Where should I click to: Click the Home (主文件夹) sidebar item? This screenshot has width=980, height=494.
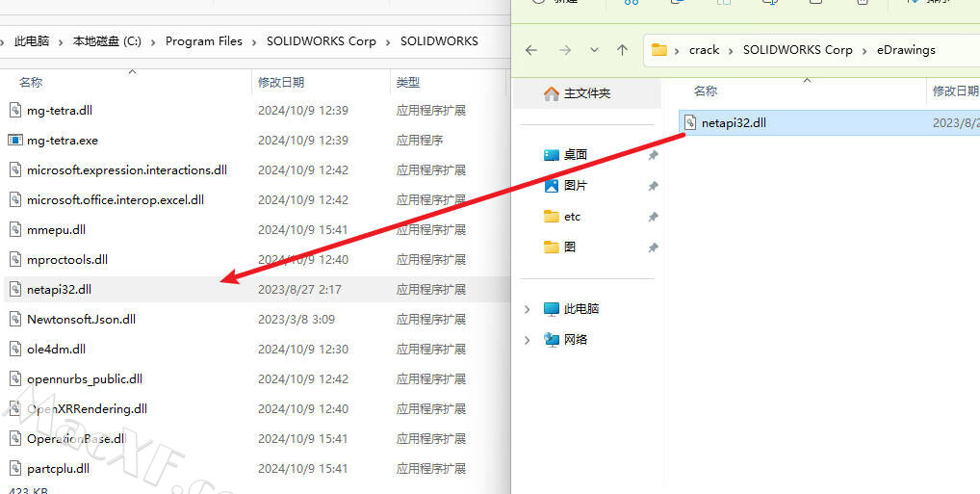tap(586, 93)
